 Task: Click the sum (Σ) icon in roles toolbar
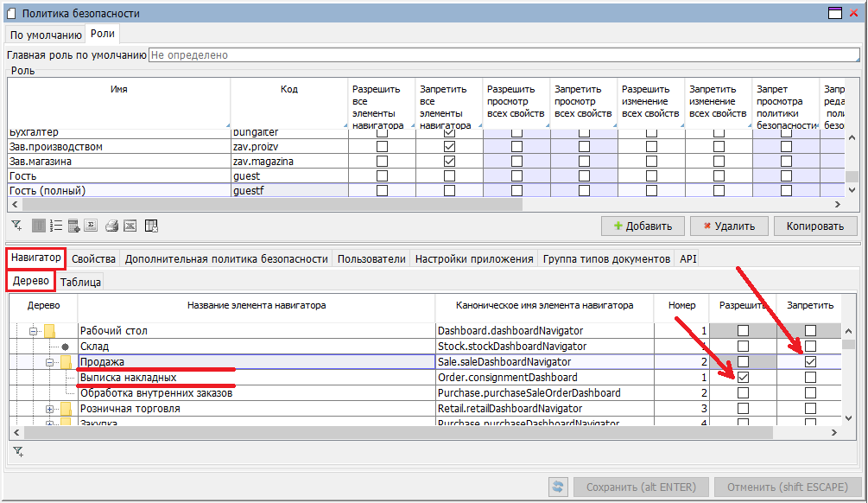click(x=91, y=226)
